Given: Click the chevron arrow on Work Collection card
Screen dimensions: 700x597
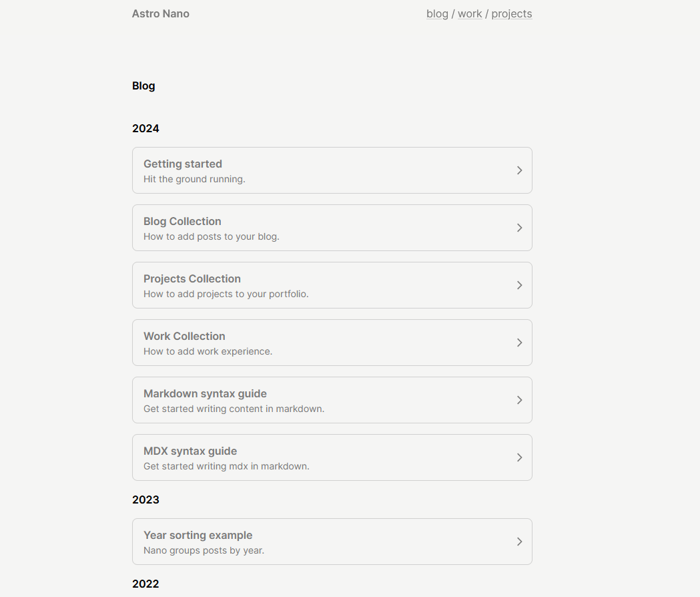Looking at the screenshot, I should pos(519,343).
